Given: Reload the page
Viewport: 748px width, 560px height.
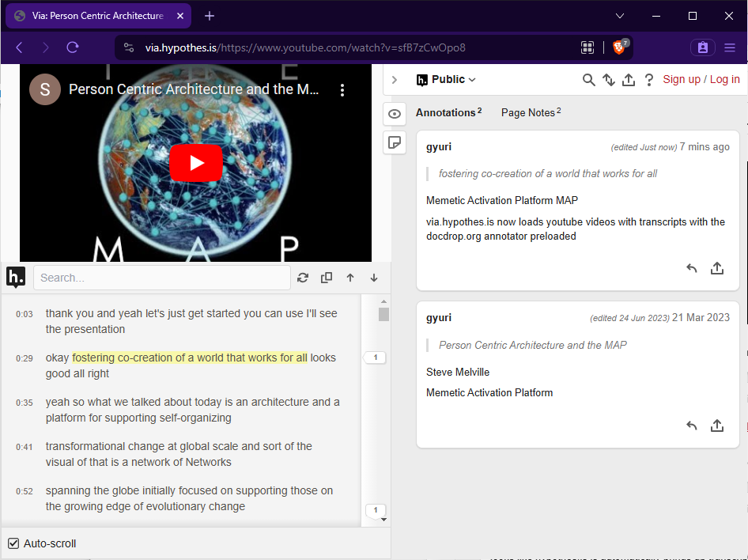Looking at the screenshot, I should pos(73,47).
